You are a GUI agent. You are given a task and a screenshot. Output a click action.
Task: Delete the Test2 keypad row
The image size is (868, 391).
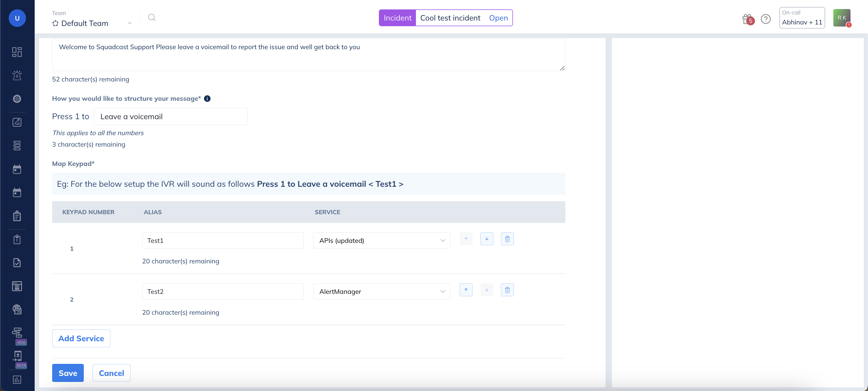tap(507, 290)
